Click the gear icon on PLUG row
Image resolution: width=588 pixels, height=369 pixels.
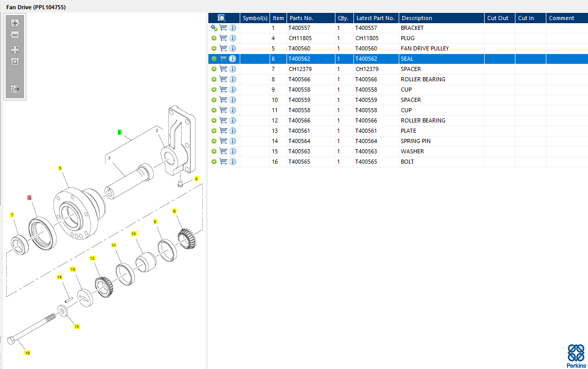click(x=214, y=38)
